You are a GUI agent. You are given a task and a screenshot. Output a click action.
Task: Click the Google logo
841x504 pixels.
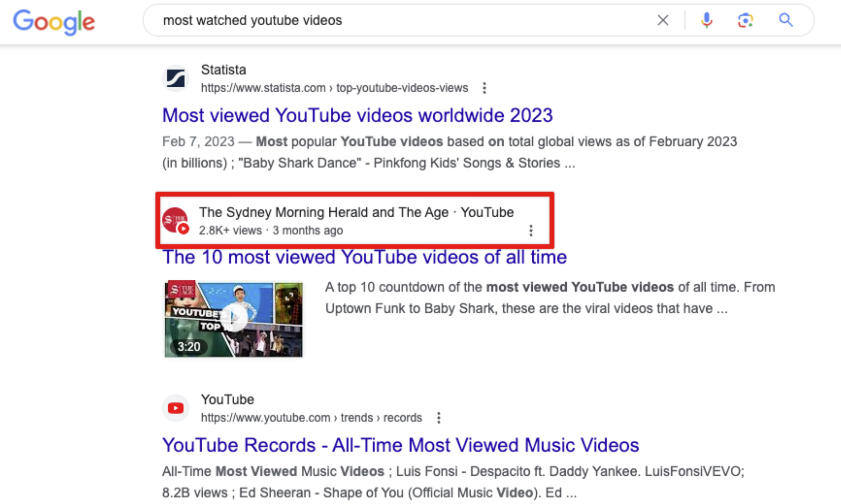[54, 21]
